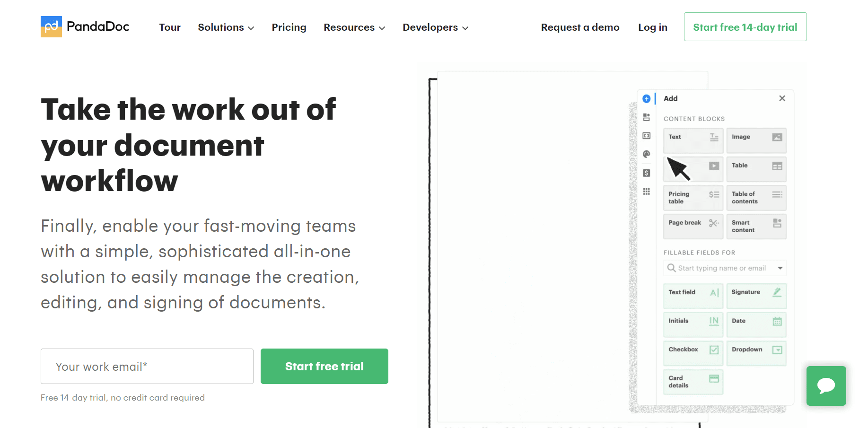The height and width of the screenshot is (428, 868).
Task: Add a Date field
Action: (756, 324)
